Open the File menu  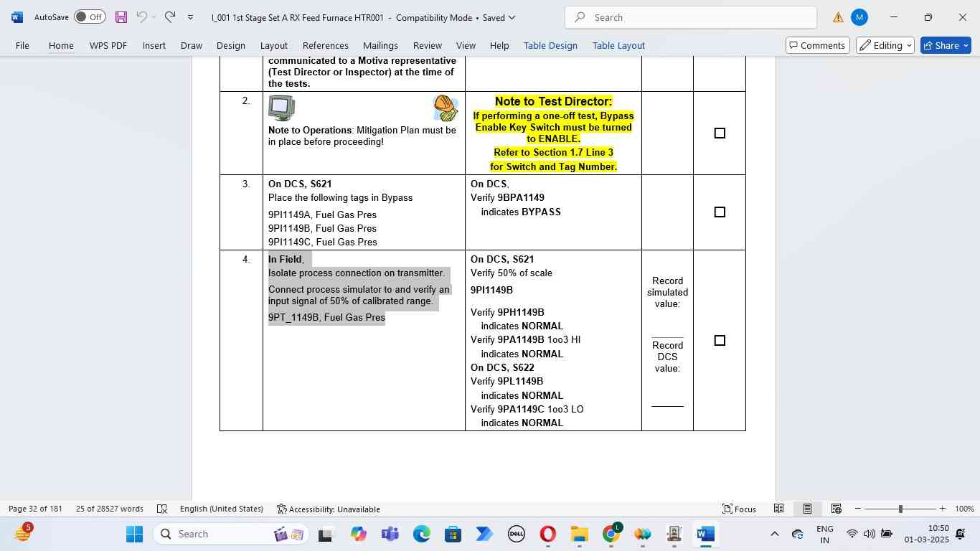click(x=22, y=45)
